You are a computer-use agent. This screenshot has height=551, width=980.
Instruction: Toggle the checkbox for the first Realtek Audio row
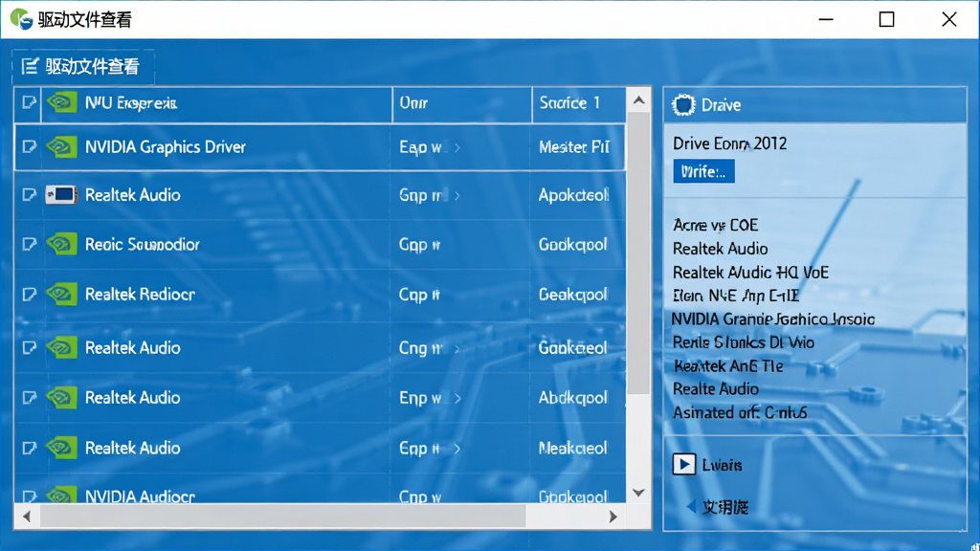pos(29,195)
